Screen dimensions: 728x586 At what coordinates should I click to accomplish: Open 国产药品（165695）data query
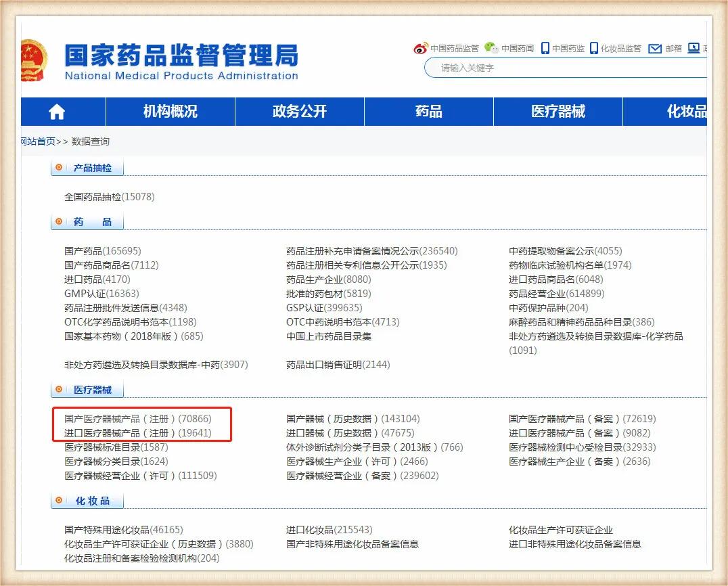101,250
